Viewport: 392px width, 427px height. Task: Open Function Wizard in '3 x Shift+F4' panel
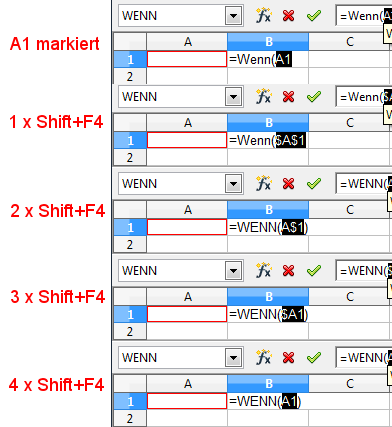pyautogui.click(x=263, y=271)
